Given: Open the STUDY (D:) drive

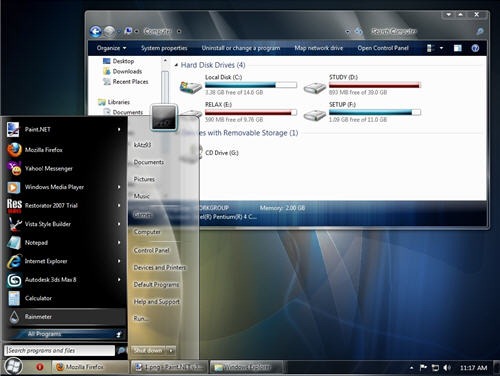Looking at the screenshot, I should point(362,84).
